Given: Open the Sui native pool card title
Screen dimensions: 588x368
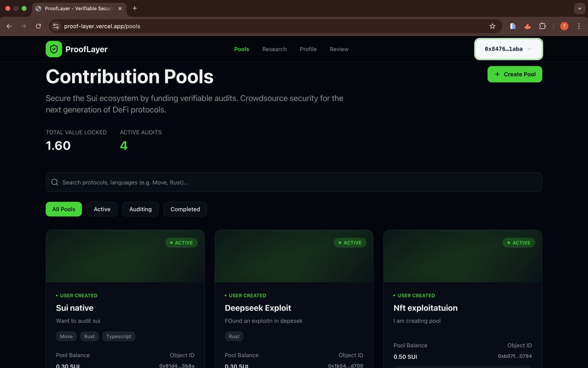Looking at the screenshot, I should [74, 308].
